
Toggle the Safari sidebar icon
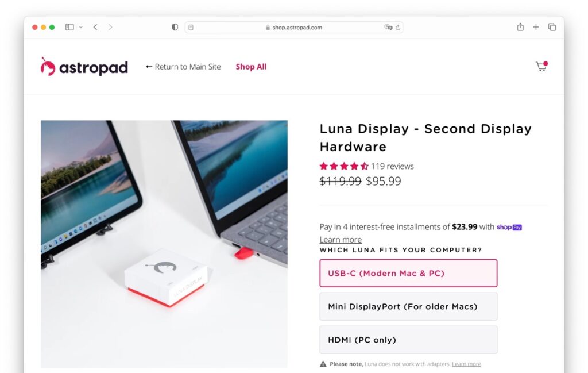coord(68,26)
